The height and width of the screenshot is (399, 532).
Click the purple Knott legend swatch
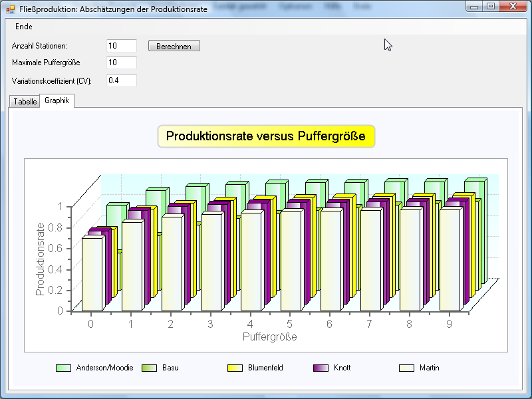321,368
